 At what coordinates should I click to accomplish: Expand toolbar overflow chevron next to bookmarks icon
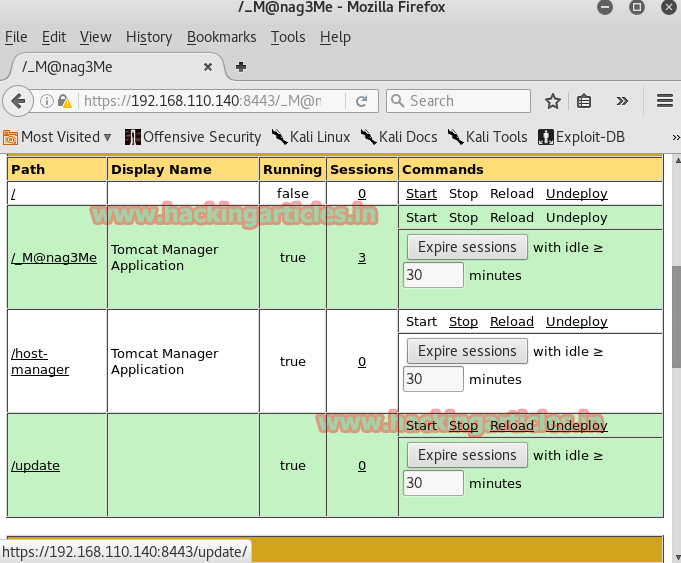click(x=622, y=101)
